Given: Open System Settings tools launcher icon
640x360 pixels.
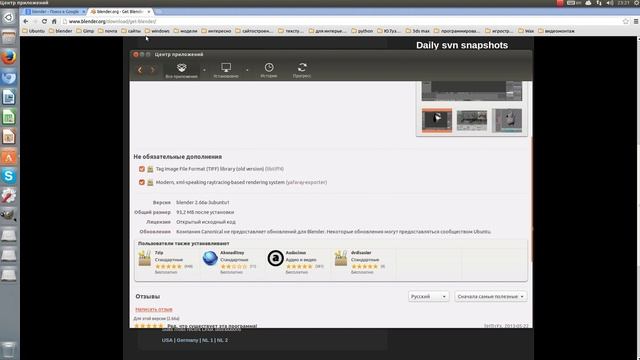Looking at the screenshot, I should 9,196.
